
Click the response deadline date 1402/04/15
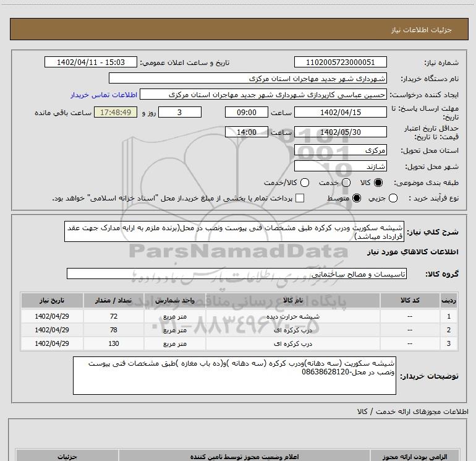(341, 113)
